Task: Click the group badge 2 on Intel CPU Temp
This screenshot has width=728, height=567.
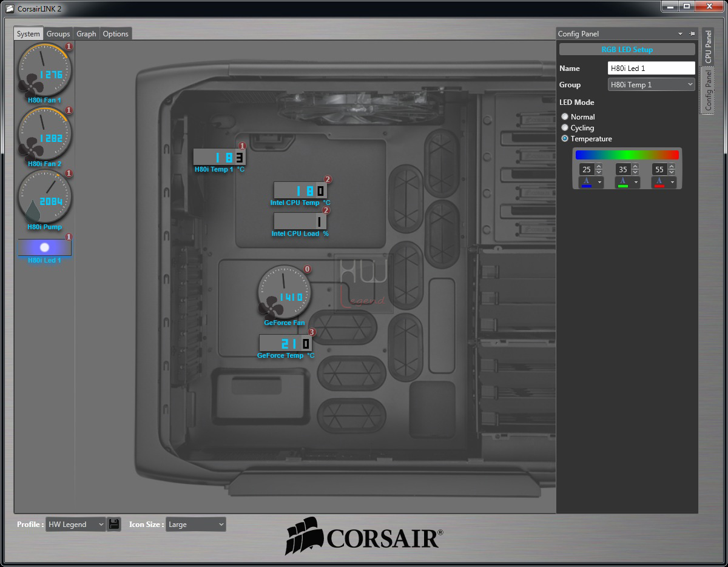Action: pos(328,179)
